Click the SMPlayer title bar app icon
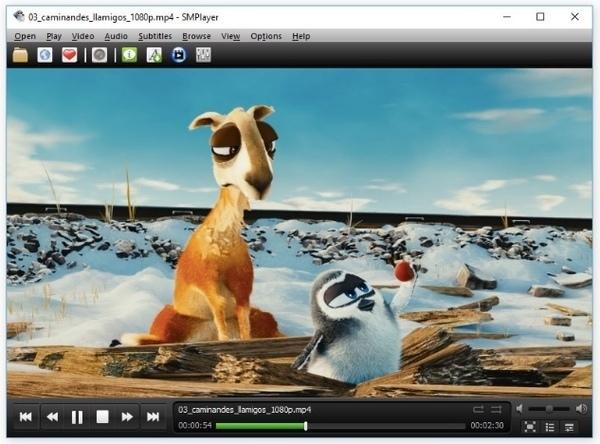 [19, 16]
